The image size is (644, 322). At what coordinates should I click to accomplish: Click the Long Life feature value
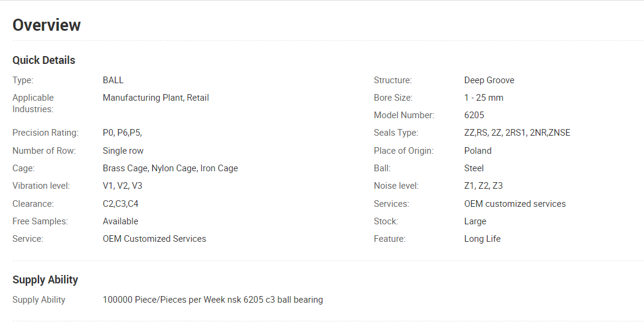click(x=482, y=239)
